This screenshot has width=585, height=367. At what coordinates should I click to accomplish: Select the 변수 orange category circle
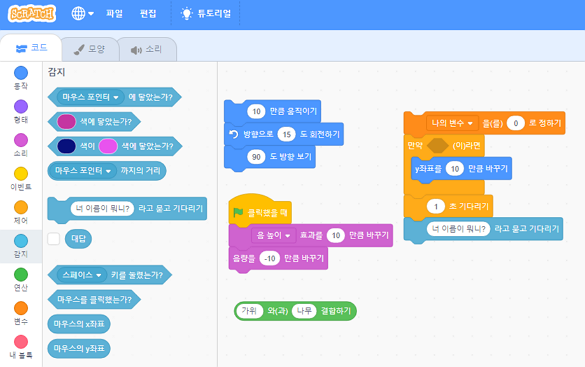[21, 308]
